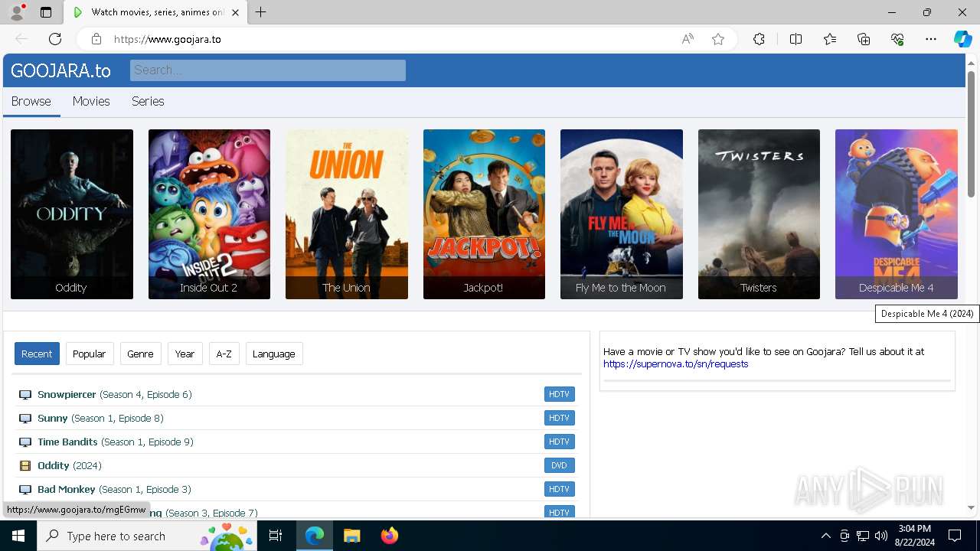Open Jackpot! movie poster
980x551 pixels.
484,214
